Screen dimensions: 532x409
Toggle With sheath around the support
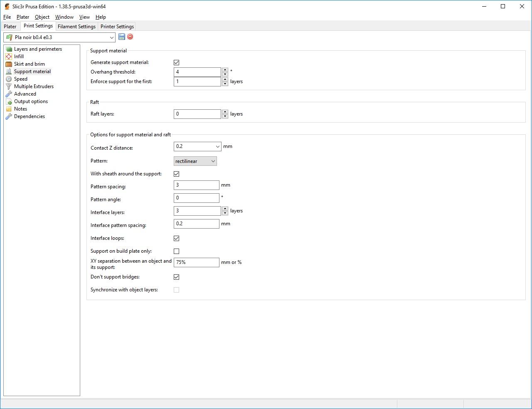[x=176, y=174]
